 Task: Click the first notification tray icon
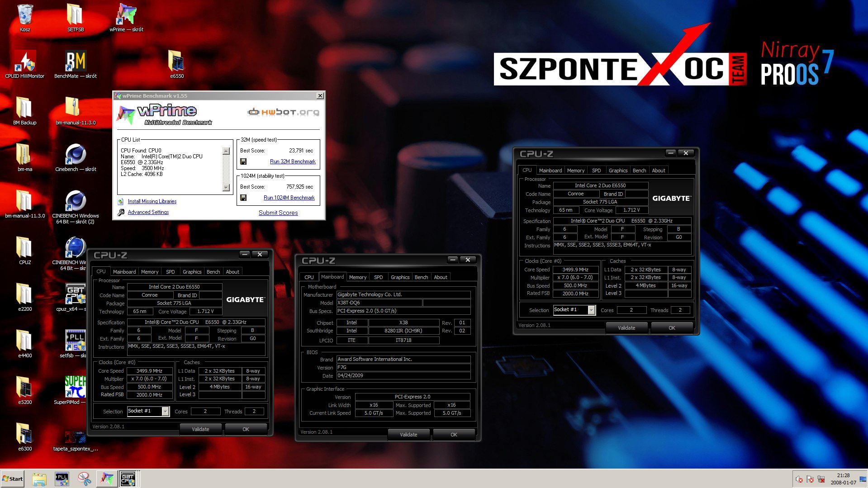(x=799, y=479)
